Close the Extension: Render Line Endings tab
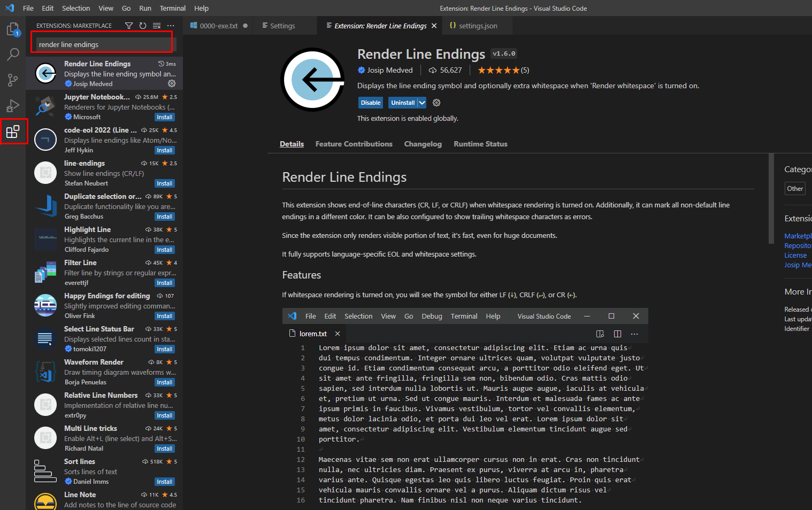This screenshot has width=812, height=510. (434, 26)
